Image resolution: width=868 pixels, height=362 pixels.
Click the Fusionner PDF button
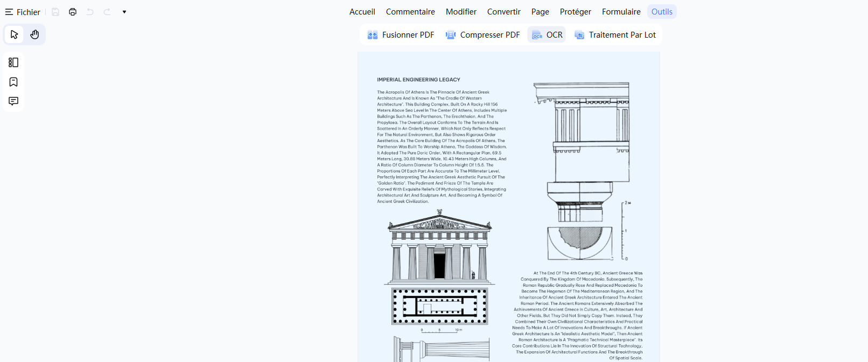pyautogui.click(x=401, y=35)
